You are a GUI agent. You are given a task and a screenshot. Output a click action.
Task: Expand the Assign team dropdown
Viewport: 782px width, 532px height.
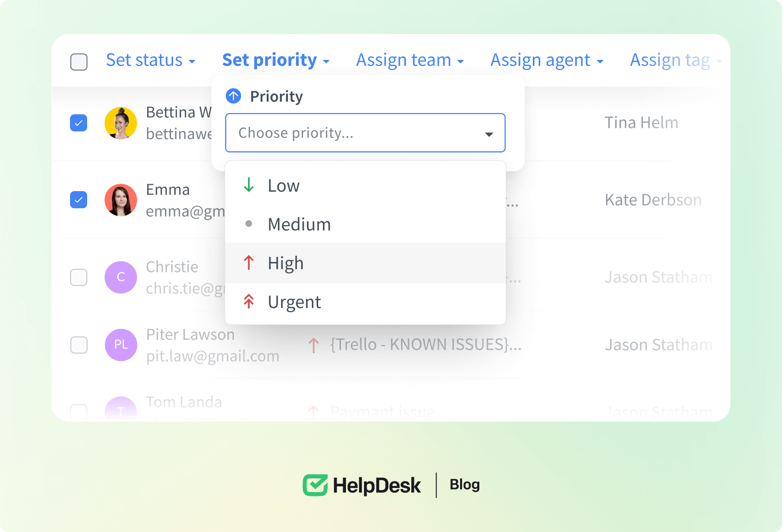(410, 61)
